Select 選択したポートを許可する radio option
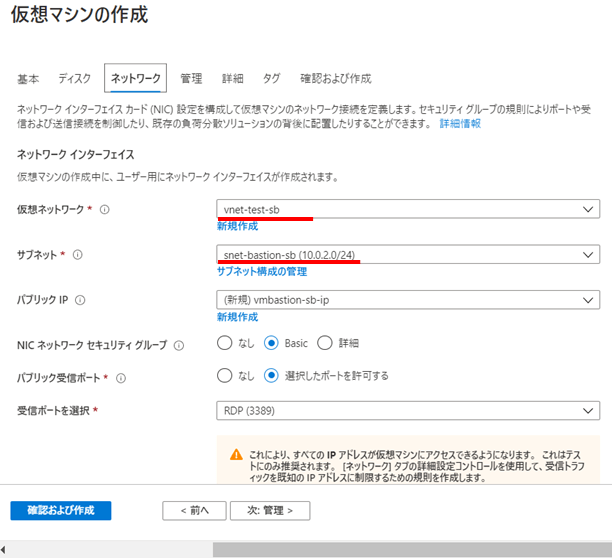This screenshot has height=558, width=612. [x=271, y=376]
